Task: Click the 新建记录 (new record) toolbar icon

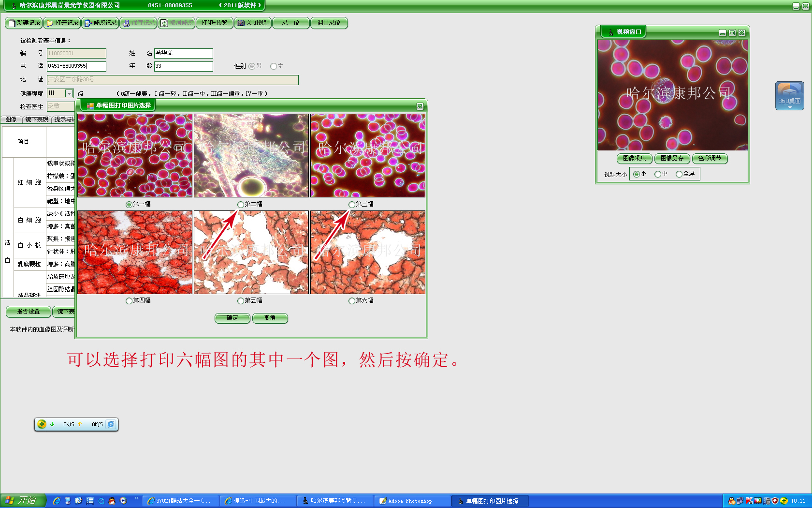Action: click(x=12, y=23)
